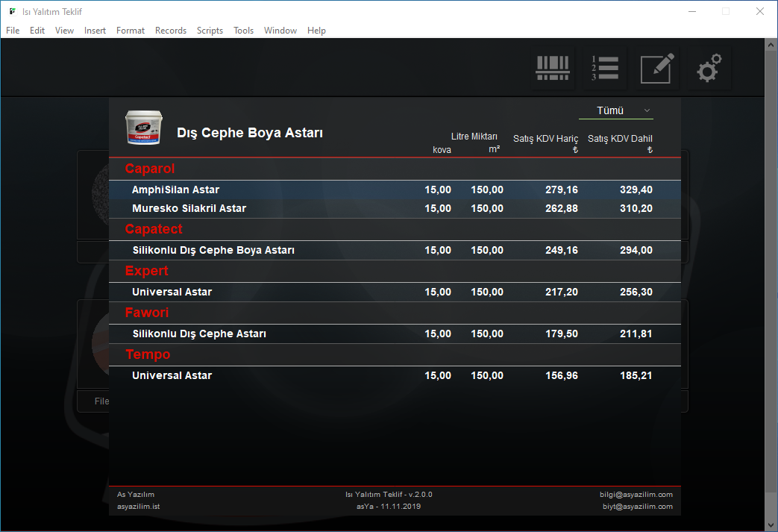778x532 pixels.
Task: Click the price 156,96 value
Action: 562,375
